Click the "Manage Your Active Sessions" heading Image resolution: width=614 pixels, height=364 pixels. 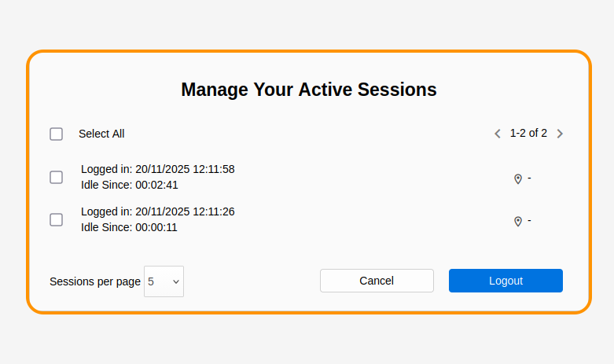[x=308, y=90]
